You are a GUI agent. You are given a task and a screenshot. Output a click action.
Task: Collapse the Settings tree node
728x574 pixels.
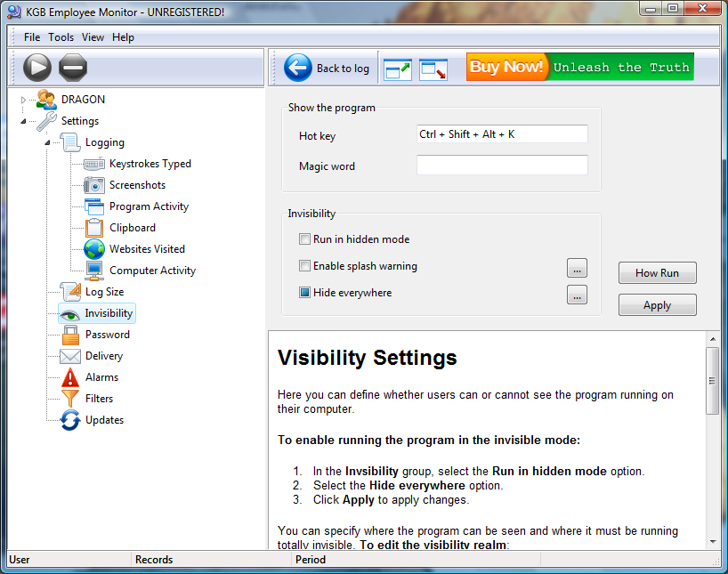point(24,121)
